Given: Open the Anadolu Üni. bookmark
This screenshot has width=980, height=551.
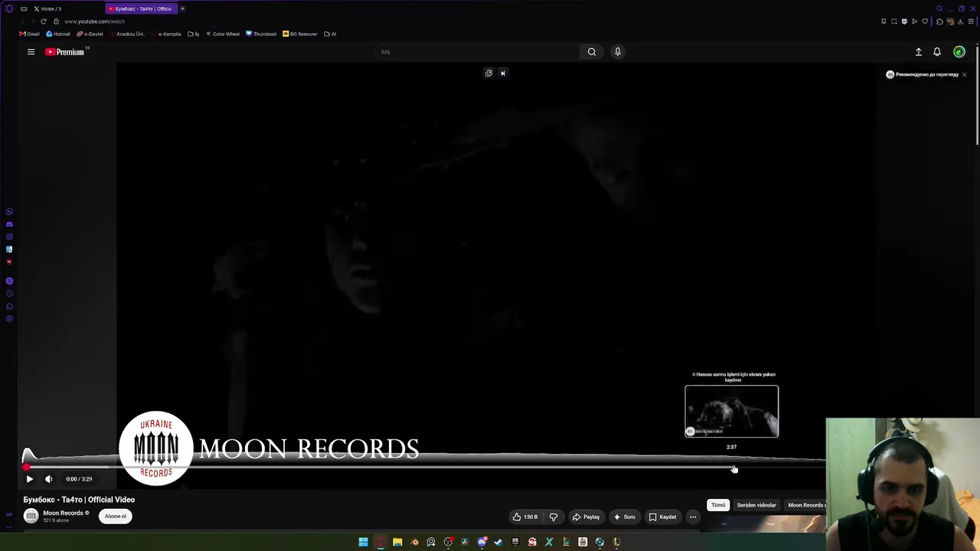Looking at the screenshot, I should [127, 34].
